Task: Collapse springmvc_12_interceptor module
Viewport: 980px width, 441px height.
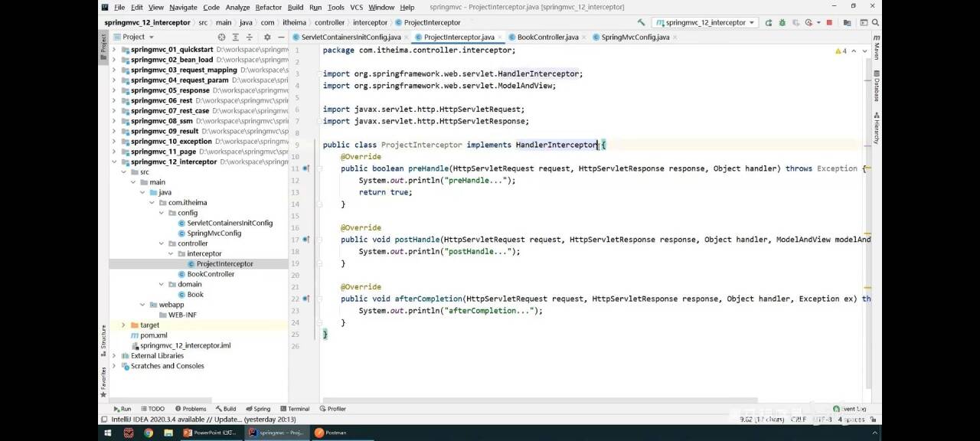Action: point(115,162)
